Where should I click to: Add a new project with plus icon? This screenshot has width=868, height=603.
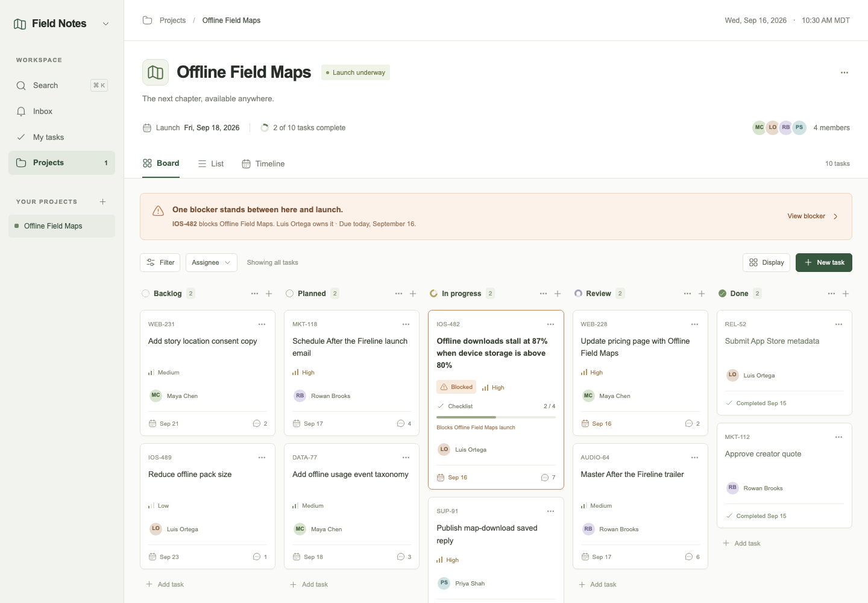point(102,202)
